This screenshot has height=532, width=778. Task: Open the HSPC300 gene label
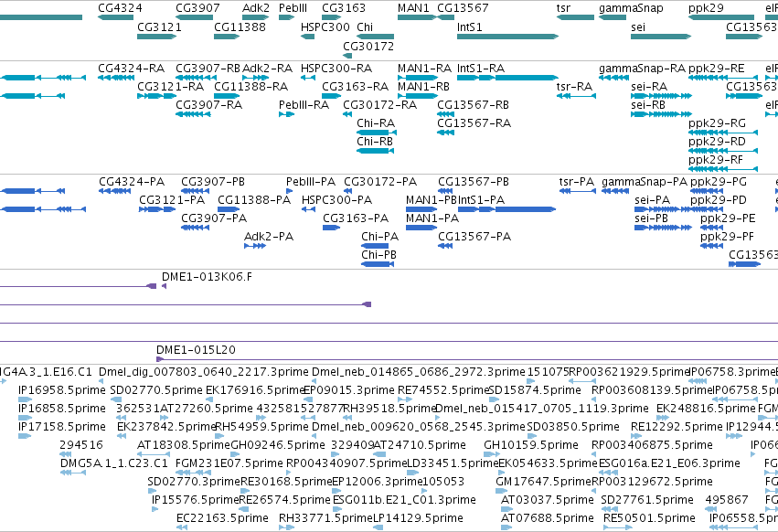325,27
